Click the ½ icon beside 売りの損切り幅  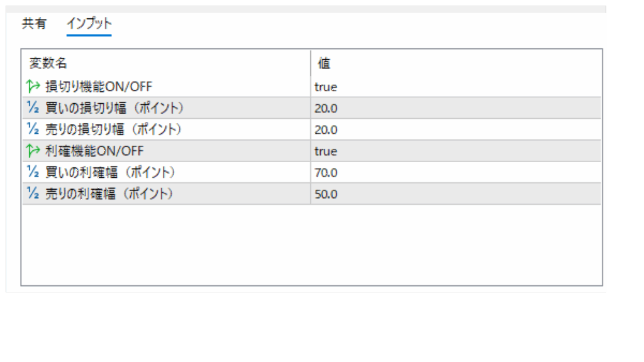(33, 129)
